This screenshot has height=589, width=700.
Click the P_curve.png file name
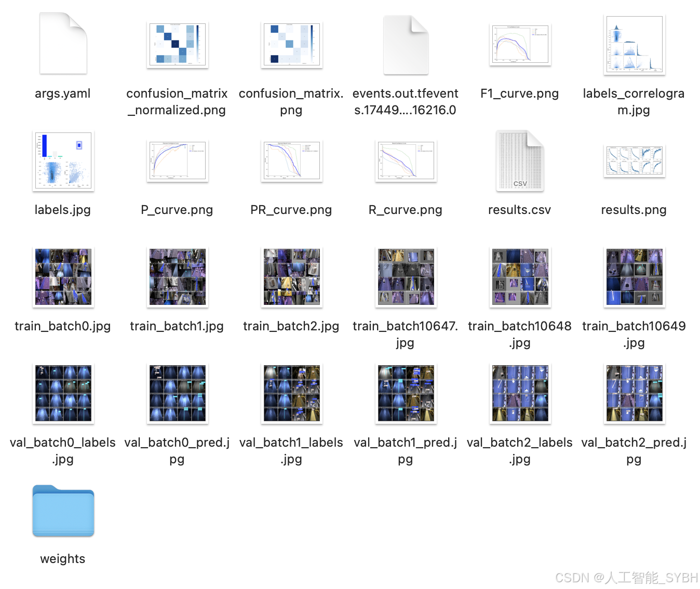coord(177,210)
